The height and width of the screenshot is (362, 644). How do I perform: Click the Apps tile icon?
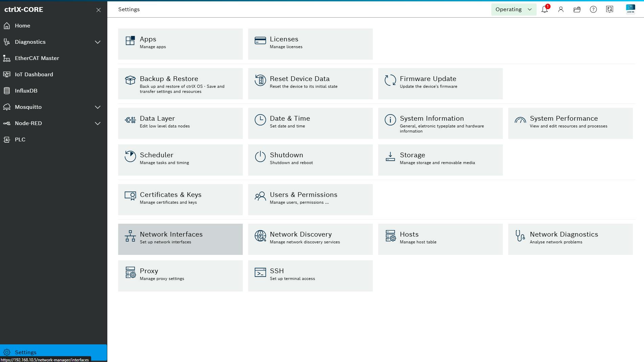[x=130, y=41]
